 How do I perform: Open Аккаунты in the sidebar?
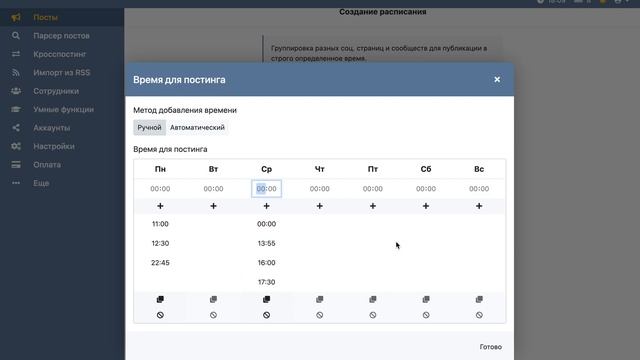coord(62,128)
